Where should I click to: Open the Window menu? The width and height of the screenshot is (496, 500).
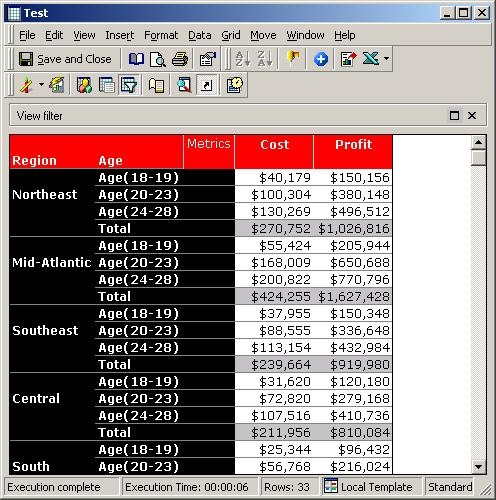(305, 35)
